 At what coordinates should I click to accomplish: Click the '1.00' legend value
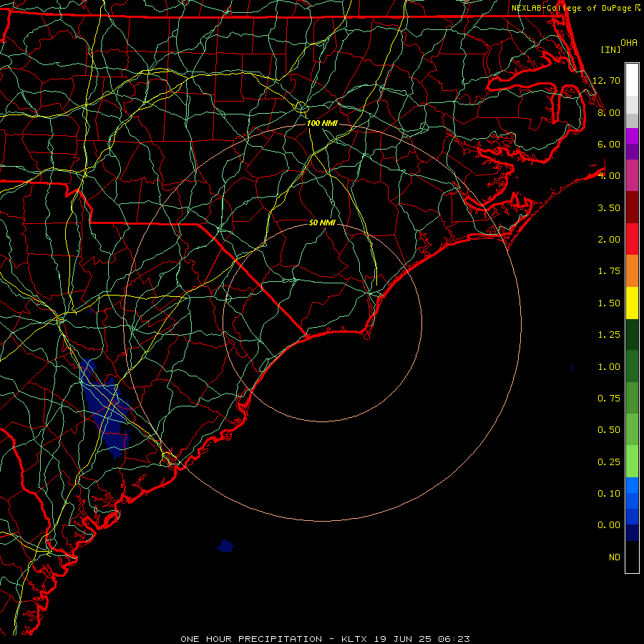point(609,367)
